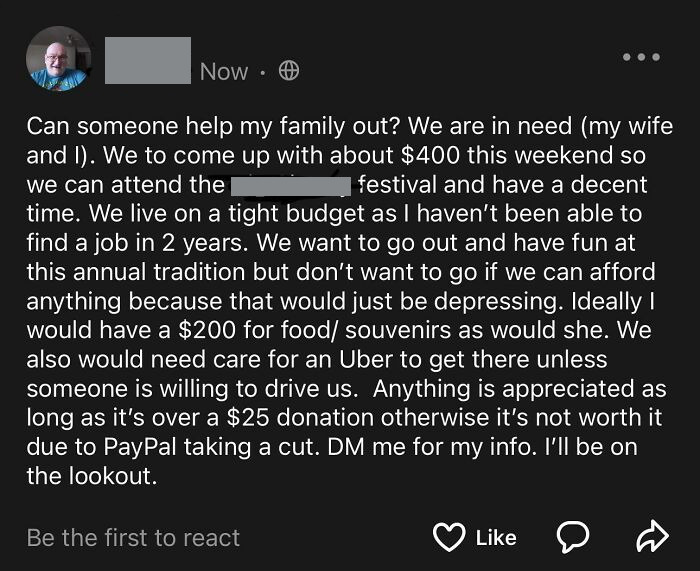This screenshot has height=571, width=700.
Task: Click the "$400" amount in the post
Action: coord(428,157)
